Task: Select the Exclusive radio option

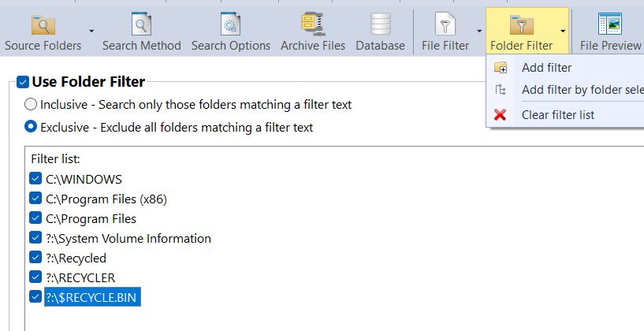Action: pyautogui.click(x=31, y=127)
